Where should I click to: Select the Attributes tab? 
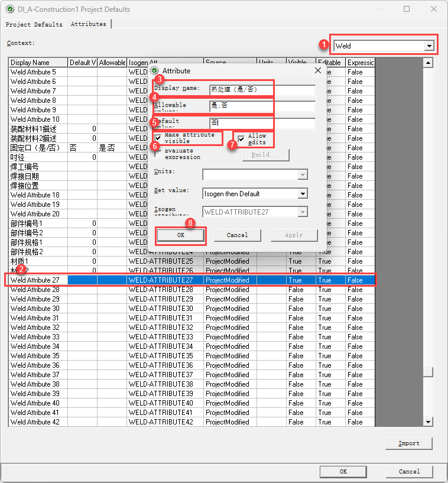pos(89,24)
